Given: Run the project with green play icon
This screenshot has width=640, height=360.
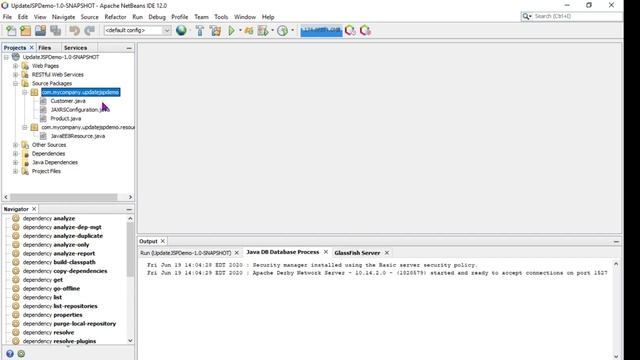Looking at the screenshot, I should (231, 31).
